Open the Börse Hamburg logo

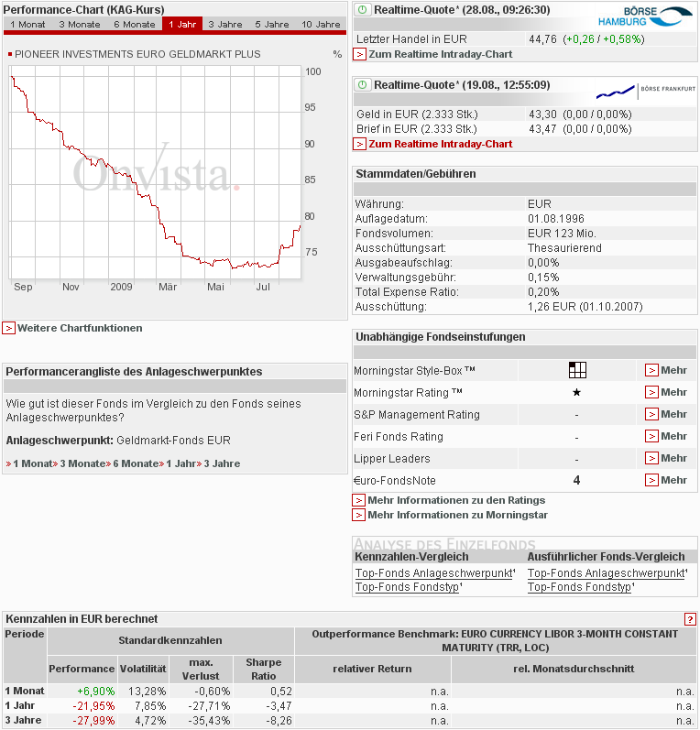click(x=645, y=16)
